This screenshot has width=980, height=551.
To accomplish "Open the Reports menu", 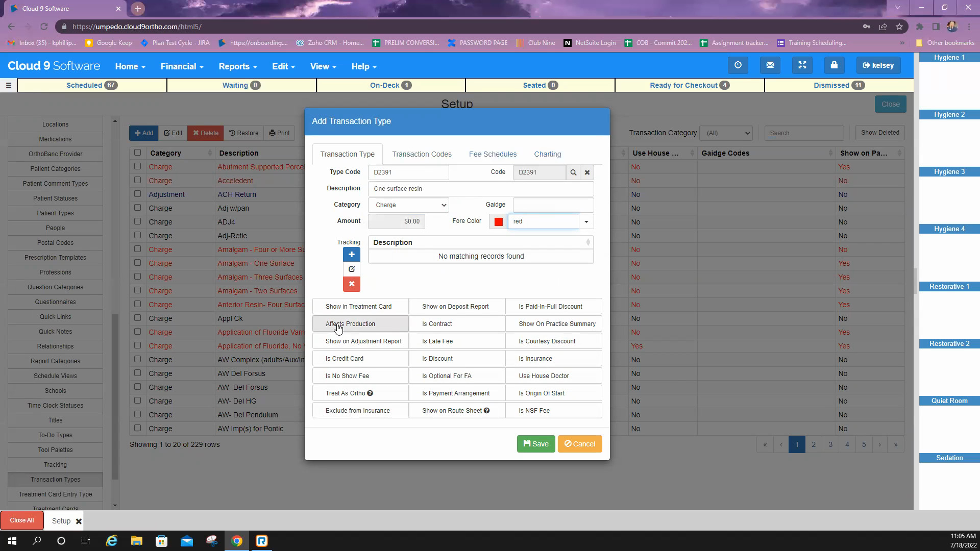I will (x=237, y=66).
